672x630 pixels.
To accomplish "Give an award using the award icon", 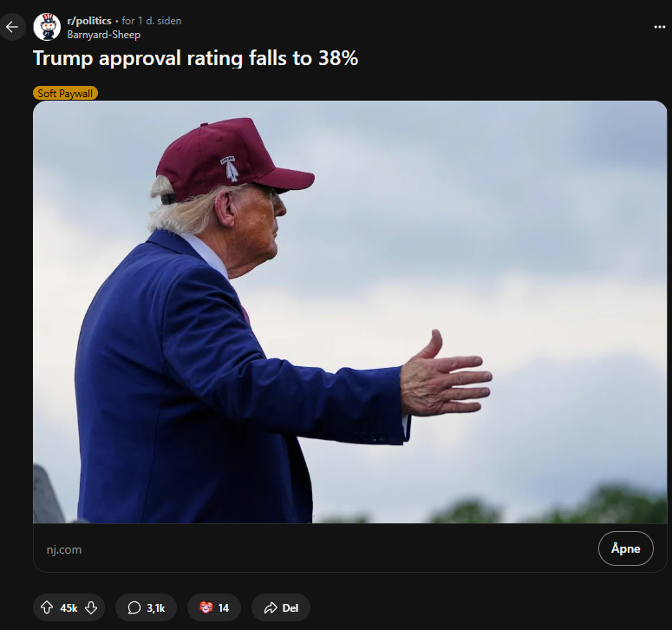I will point(206,607).
